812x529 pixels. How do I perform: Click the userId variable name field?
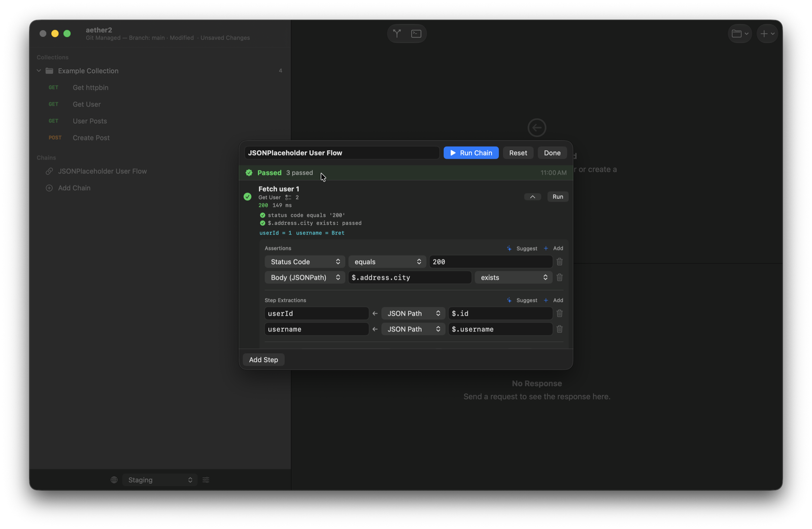tap(316, 313)
